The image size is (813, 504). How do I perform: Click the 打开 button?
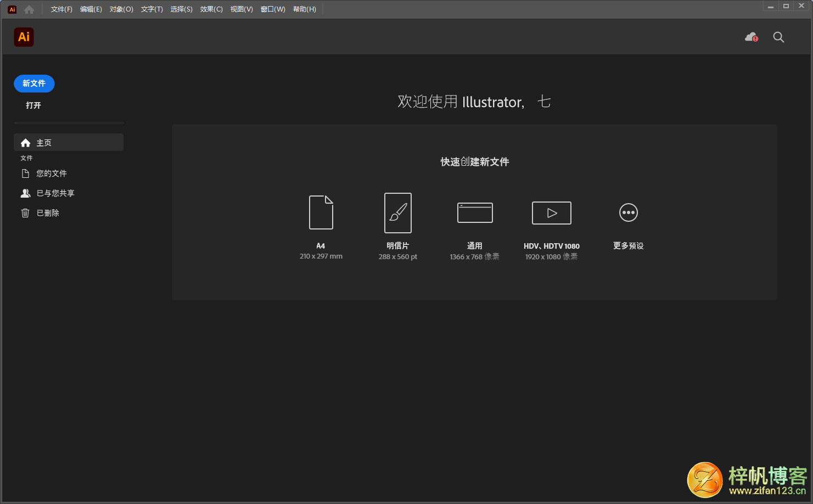33,105
